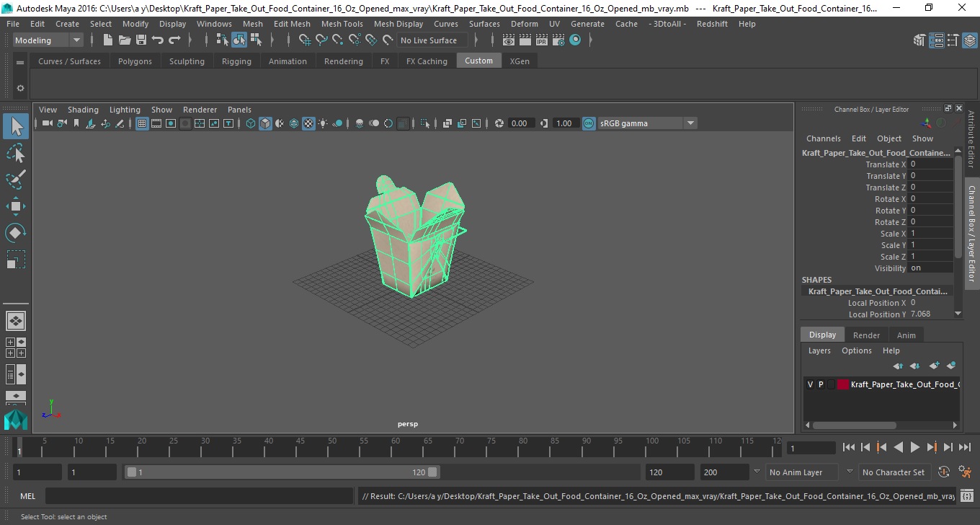Toggle Tool Settings panel icon top right

click(x=953, y=40)
